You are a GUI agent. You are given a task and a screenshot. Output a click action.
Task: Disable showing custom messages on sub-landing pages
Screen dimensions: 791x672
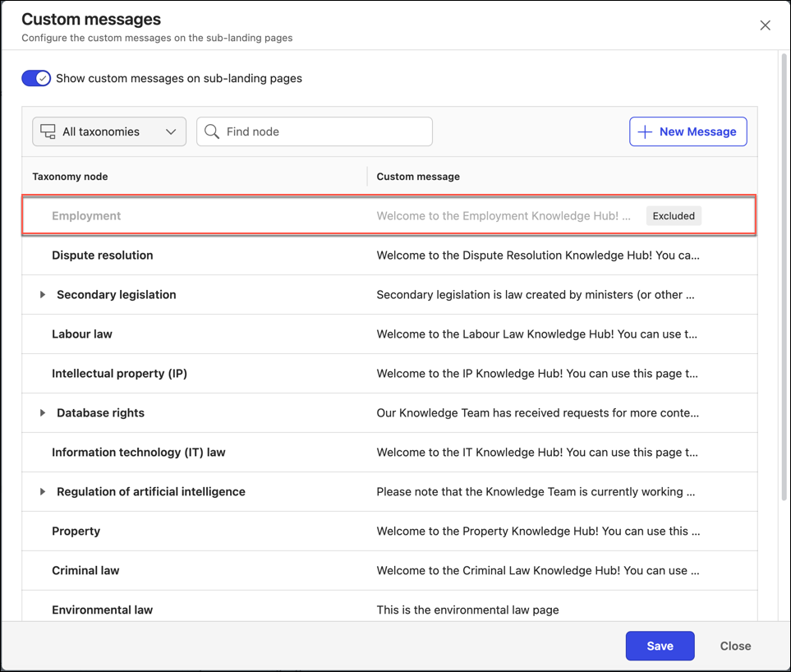[x=36, y=78]
